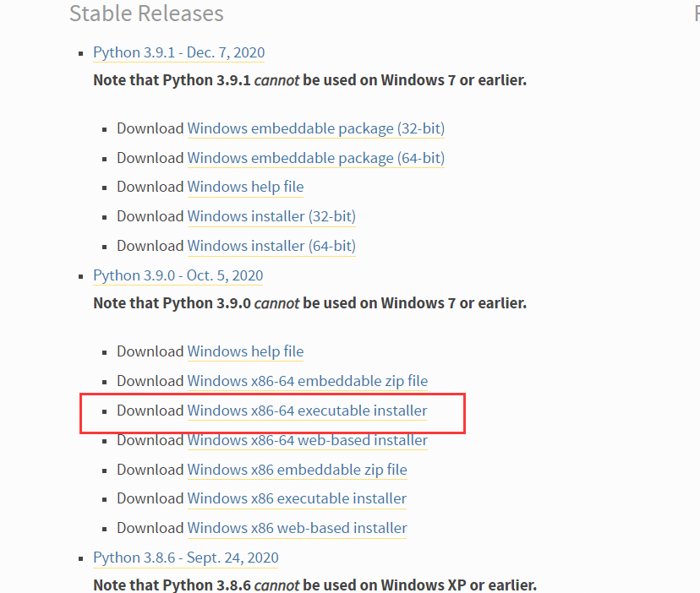Download Windows x86-64 web-based installer

click(x=308, y=440)
